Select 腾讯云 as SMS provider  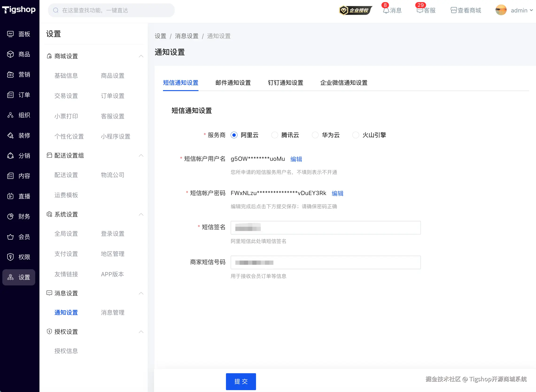[x=275, y=135]
